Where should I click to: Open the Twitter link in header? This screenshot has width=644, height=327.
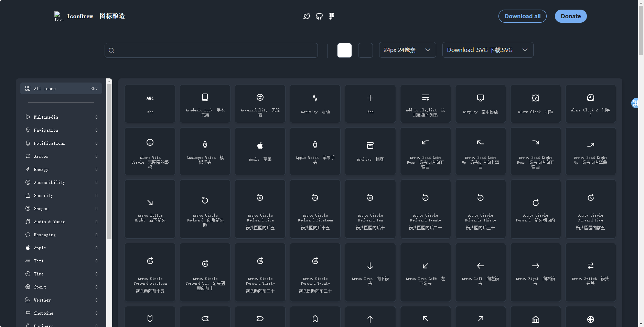click(307, 16)
